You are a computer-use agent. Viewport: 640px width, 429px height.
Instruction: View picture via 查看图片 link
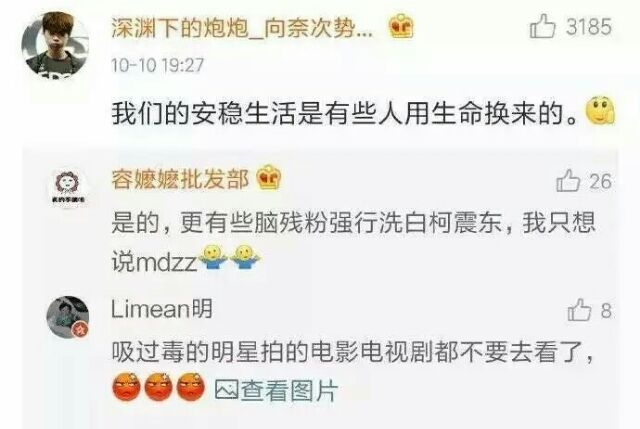pyautogui.click(x=276, y=390)
